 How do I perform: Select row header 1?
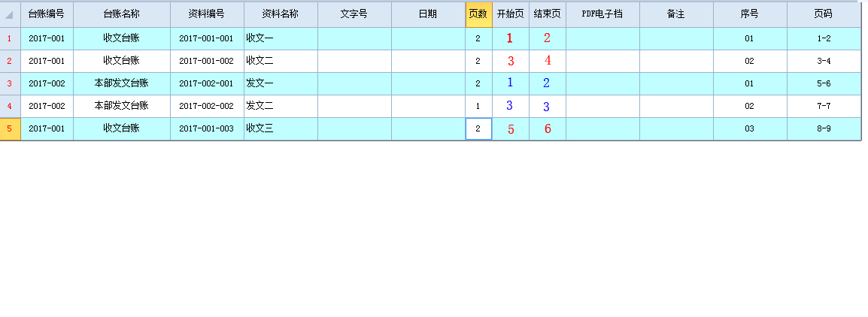click(x=10, y=39)
